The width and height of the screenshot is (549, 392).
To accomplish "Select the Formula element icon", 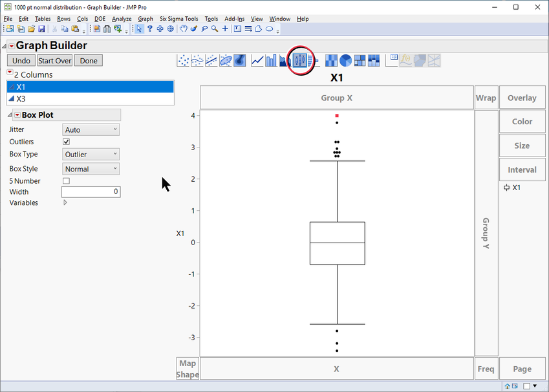I will (x=406, y=61).
